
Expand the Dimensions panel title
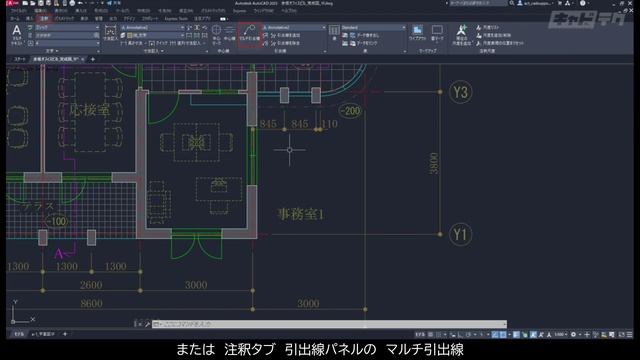pyautogui.click(x=153, y=51)
